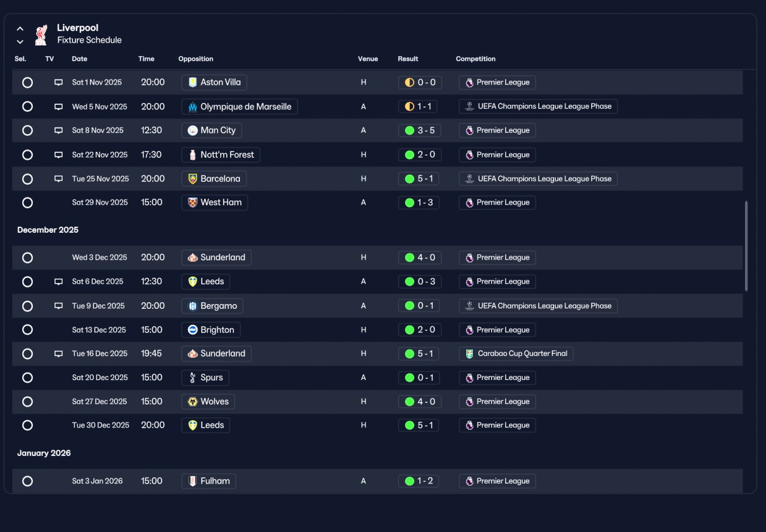
Task: Click the Fulham club badge icon
Action: click(x=193, y=481)
